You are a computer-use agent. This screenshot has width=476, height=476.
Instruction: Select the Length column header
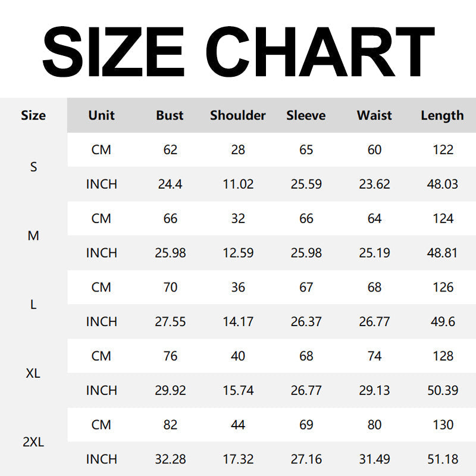point(442,115)
